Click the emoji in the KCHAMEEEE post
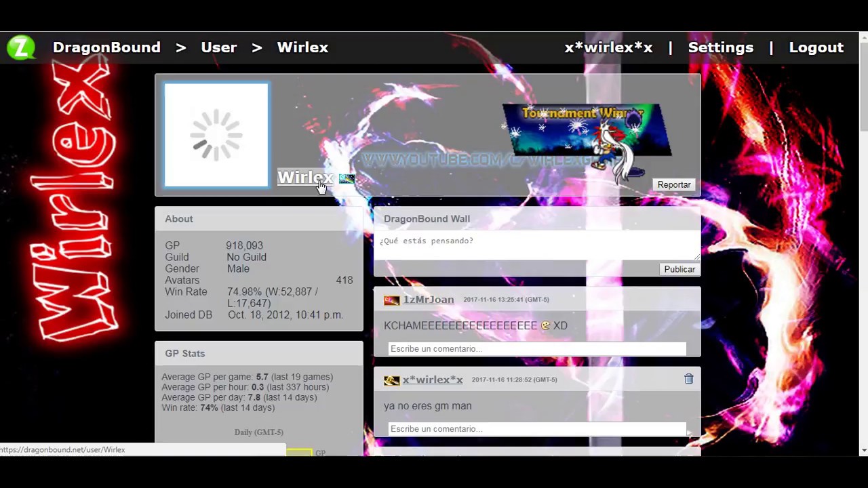The height and width of the screenshot is (488, 868). point(545,326)
